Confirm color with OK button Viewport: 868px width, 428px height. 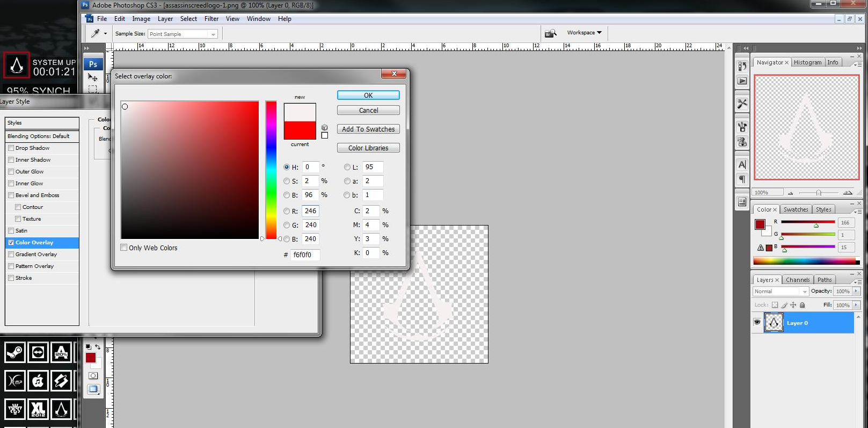(368, 95)
